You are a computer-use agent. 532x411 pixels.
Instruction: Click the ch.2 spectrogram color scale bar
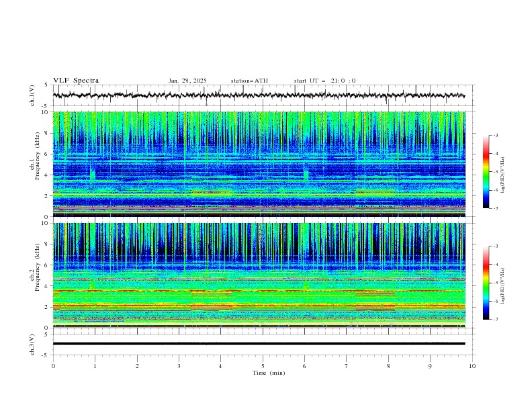[x=486, y=283]
